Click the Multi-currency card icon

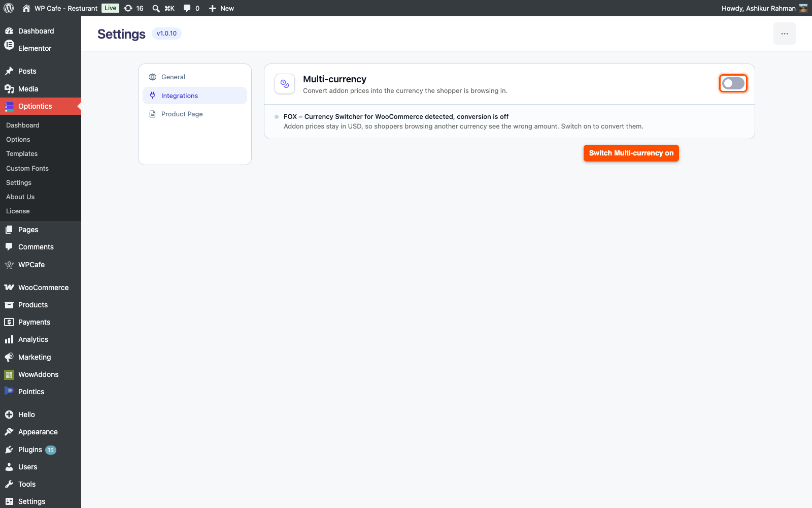click(285, 84)
